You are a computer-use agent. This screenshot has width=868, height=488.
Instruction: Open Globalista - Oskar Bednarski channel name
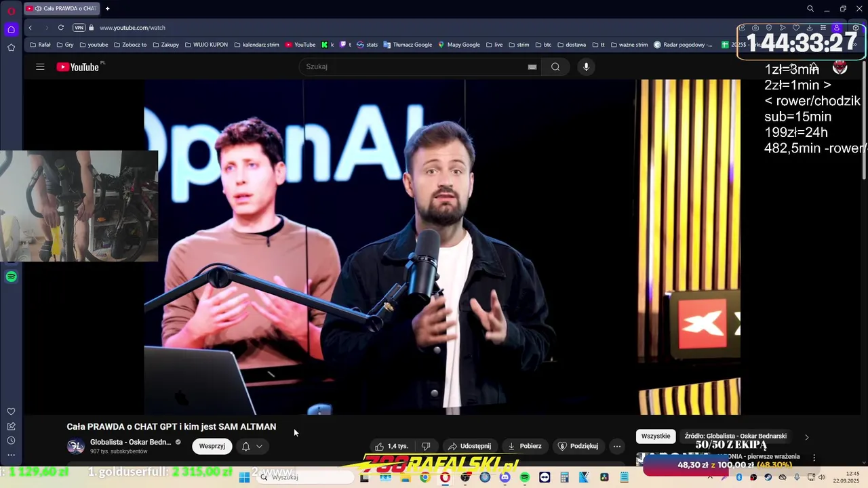(130, 442)
